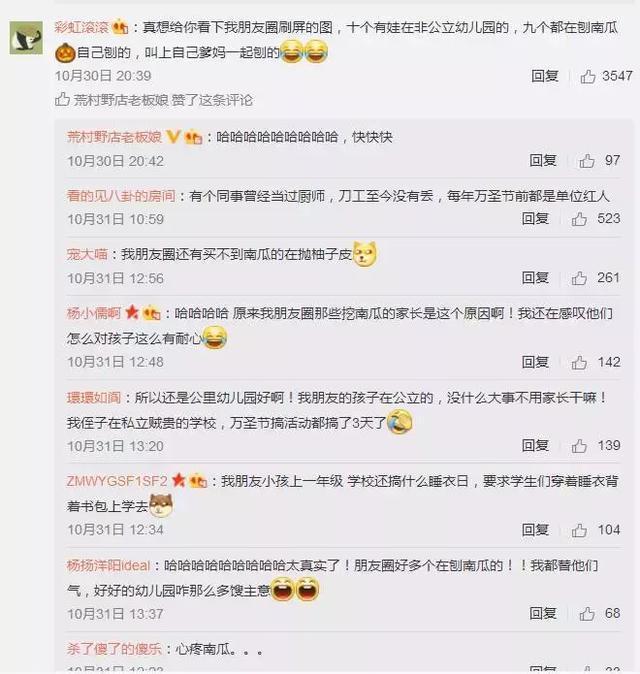The width and height of the screenshot is (640, 674).
Task: Reply to 荒村野店老板娘's comment
Action: click(x=543, y=160)
